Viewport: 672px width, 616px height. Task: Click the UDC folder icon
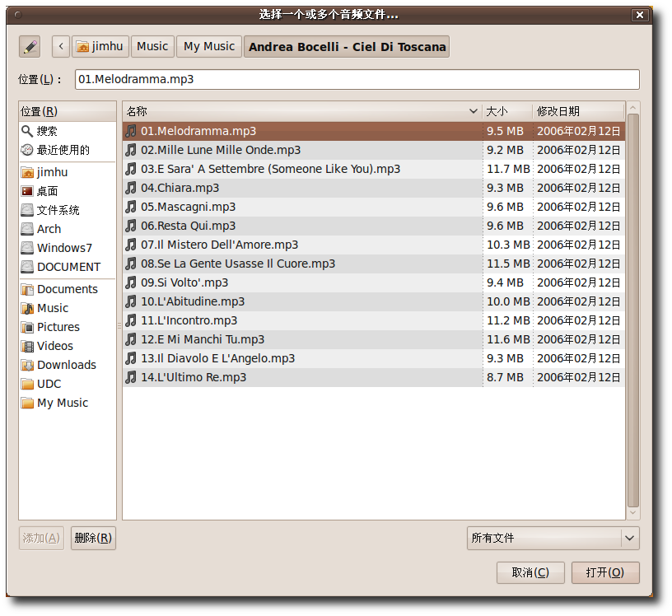coord(27,384)
